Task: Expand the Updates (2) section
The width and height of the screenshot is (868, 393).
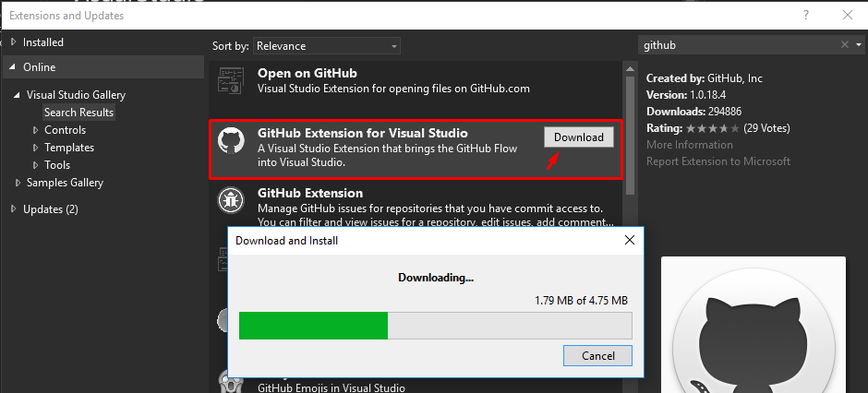Action: (13, 209)
